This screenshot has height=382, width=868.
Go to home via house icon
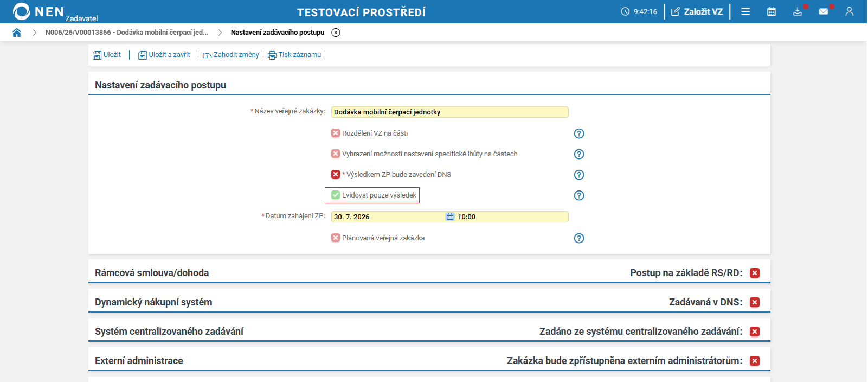pyautogui.click(x=17, y=33)
